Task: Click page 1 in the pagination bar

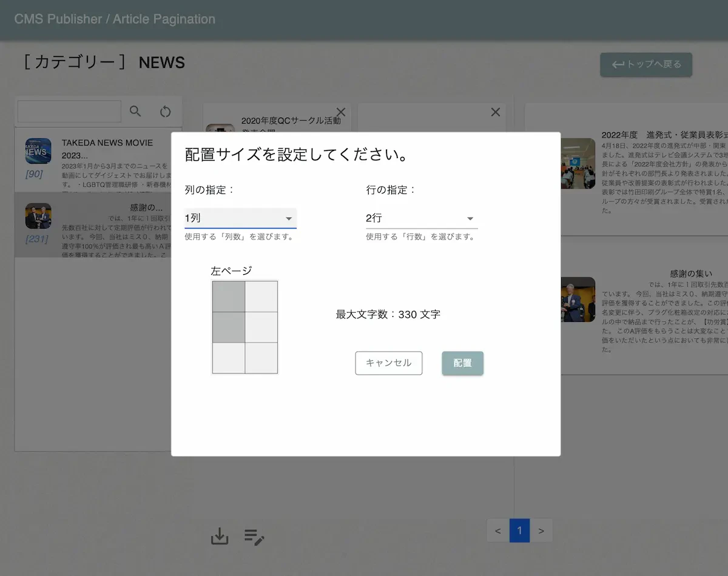Action: (519, 530)
